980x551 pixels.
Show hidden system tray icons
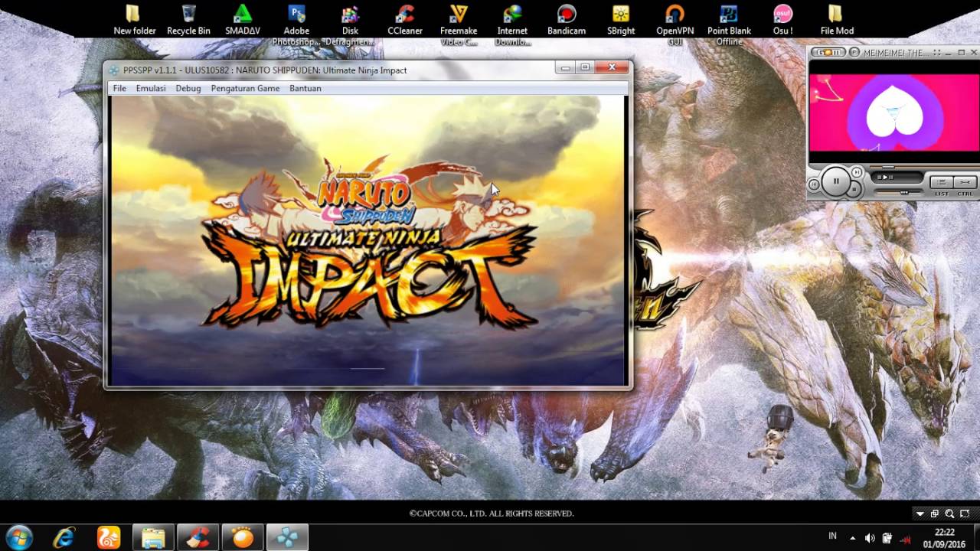point(853,538)
